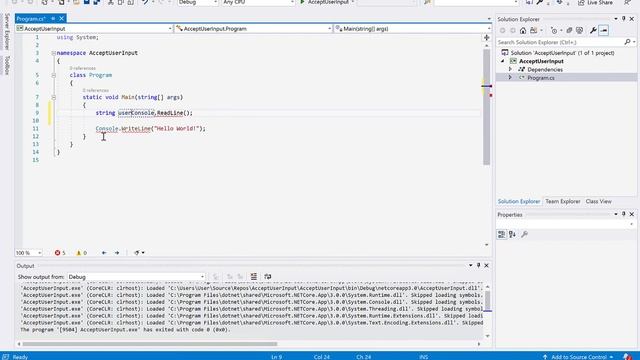The height and width of the screenshot is (360, 640).
Task: Open pending changes filter in Solution Explorer
Action: (x=555, y=31)
